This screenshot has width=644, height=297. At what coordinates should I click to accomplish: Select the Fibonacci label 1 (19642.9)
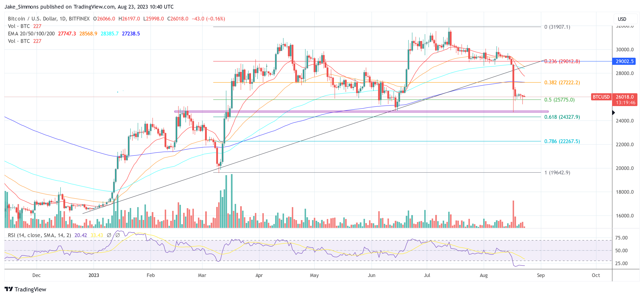pos(557,172)
